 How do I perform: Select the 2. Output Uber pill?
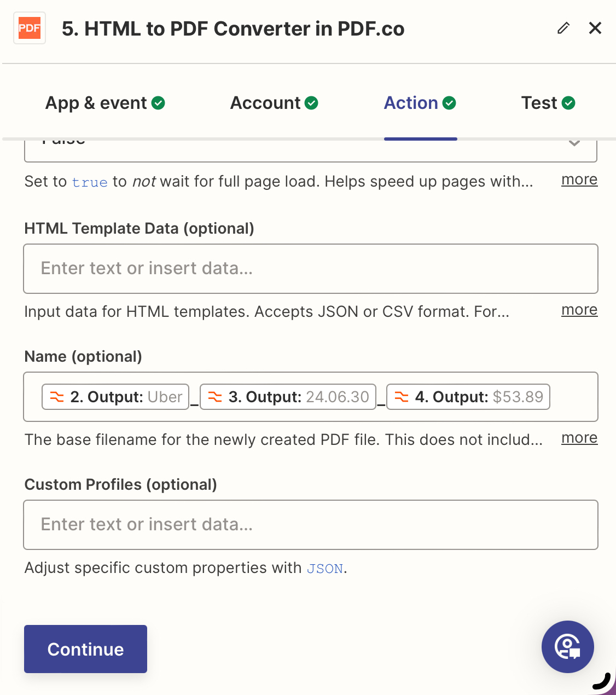[115, 397]
